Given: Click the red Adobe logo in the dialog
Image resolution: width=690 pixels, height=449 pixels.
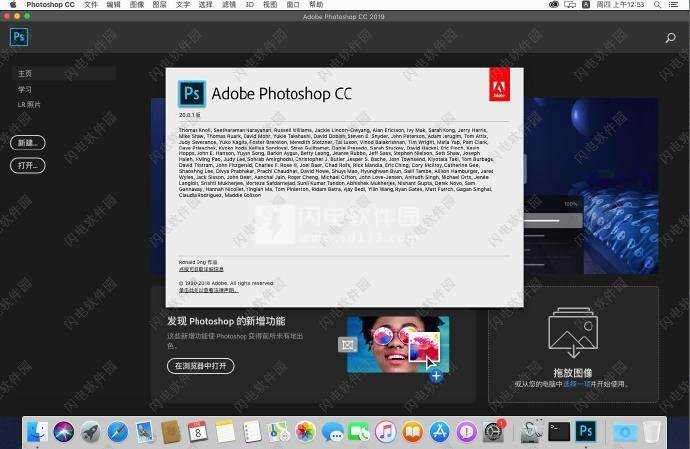Looking at the screenshot, I should [x=499, y=85].
